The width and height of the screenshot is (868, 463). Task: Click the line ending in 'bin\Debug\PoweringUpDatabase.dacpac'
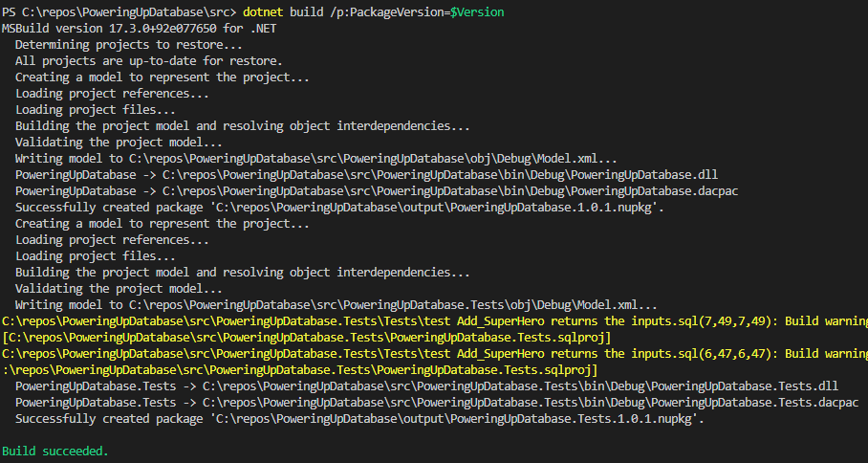[x=377, y=191]
